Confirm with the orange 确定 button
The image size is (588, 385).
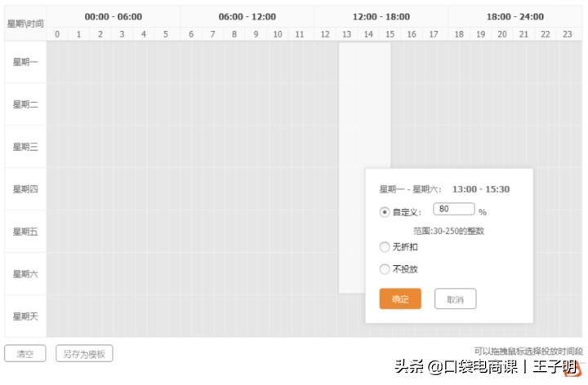tap(400, 299)
